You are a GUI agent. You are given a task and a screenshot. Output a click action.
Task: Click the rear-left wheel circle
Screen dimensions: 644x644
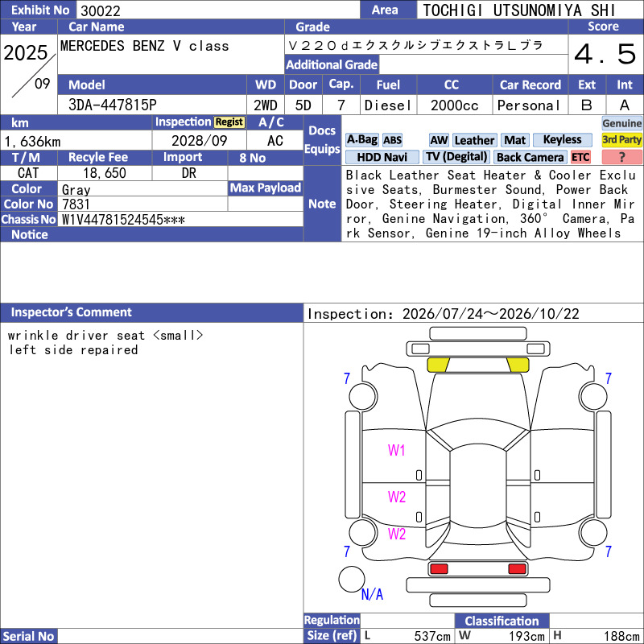[362, 533]
